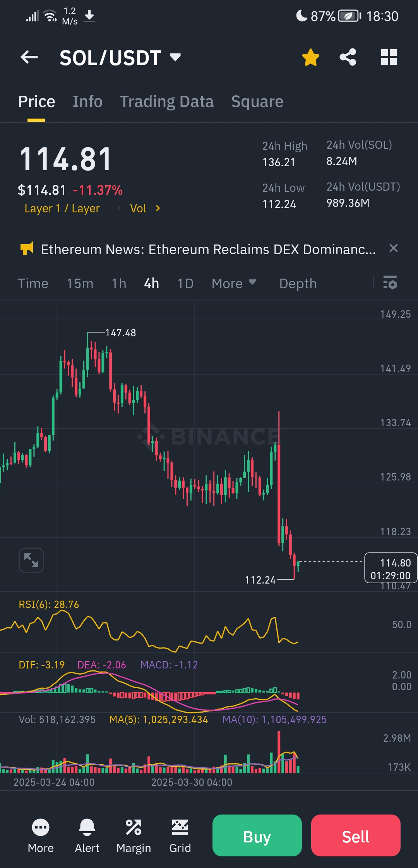
Task: Tap the battery status icon
Action: (x=349, y=16)
